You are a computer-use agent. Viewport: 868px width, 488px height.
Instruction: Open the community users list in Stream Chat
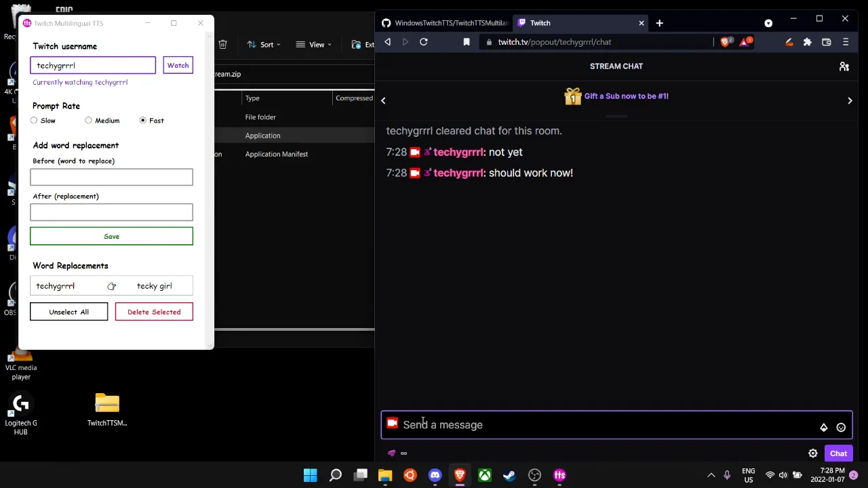844,66
